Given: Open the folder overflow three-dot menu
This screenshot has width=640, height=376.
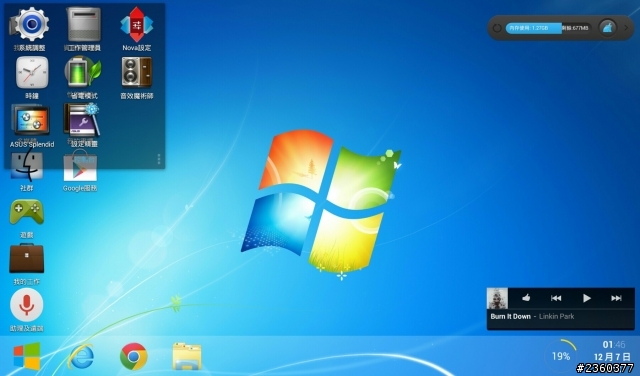Looking at the screenshot, I should click(159, 159).
